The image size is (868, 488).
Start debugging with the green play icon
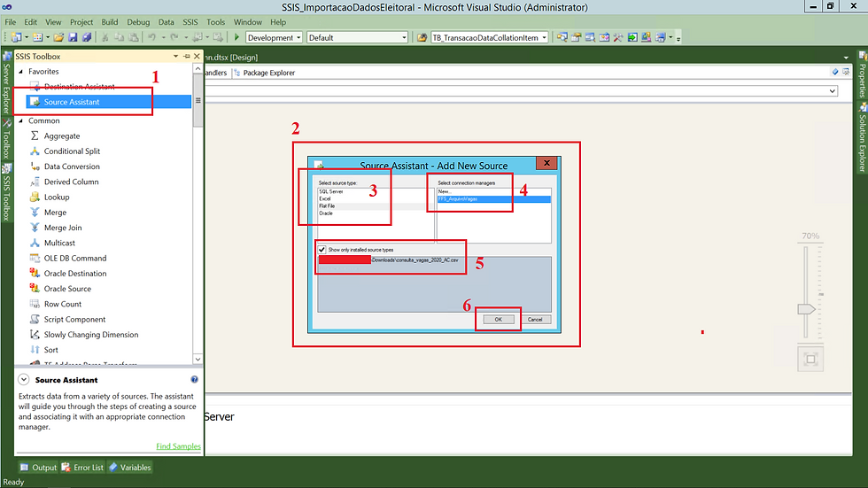[x=236, y=37]
